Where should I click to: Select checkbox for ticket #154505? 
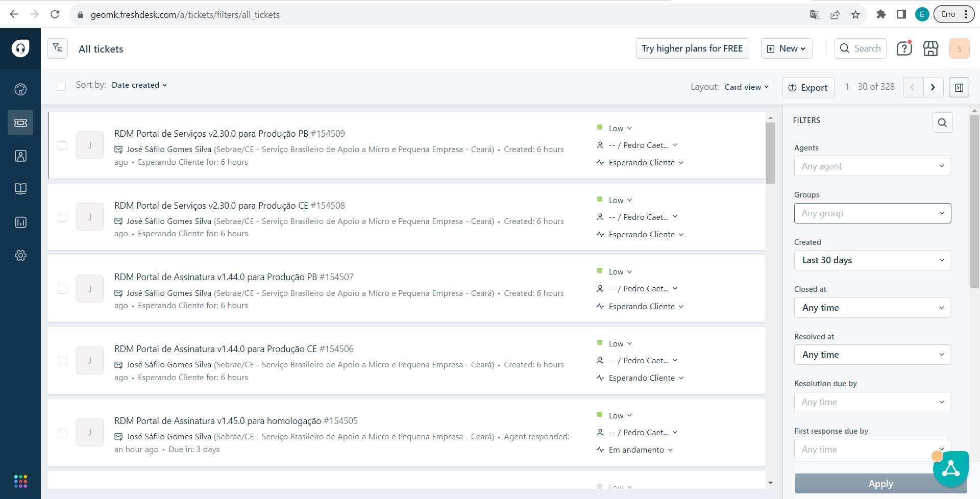point(62,433)
